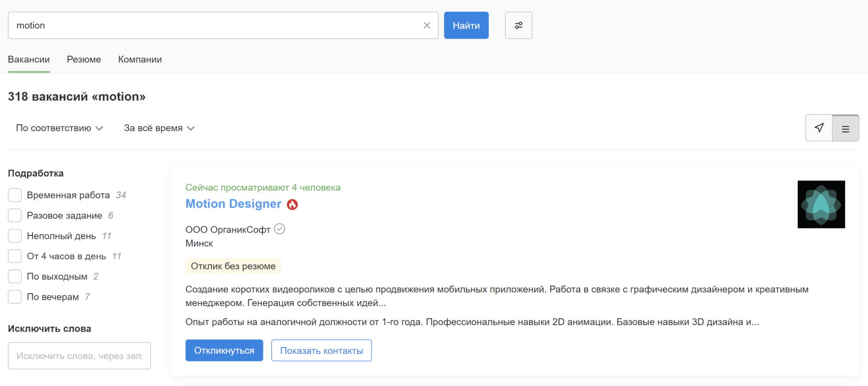Focus the Исключить слова input field
Image resolution: width=868 pixels, height=386 pixels.
pyautogui.click(x=79, y=356)
